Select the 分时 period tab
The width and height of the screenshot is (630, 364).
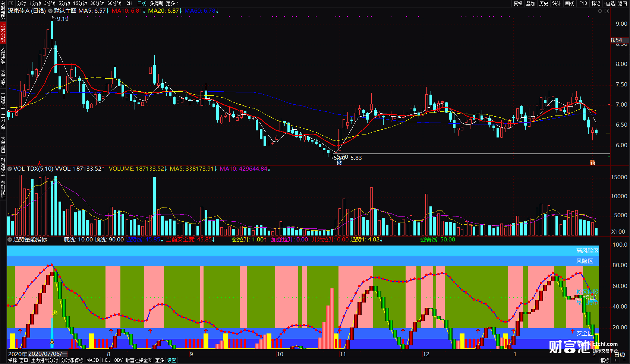(22, 3)
